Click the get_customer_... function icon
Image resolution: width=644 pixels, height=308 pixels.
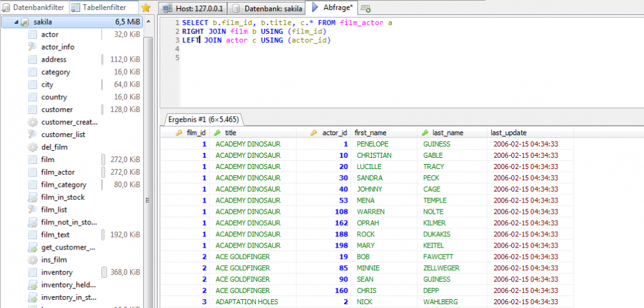coord(33,247)
